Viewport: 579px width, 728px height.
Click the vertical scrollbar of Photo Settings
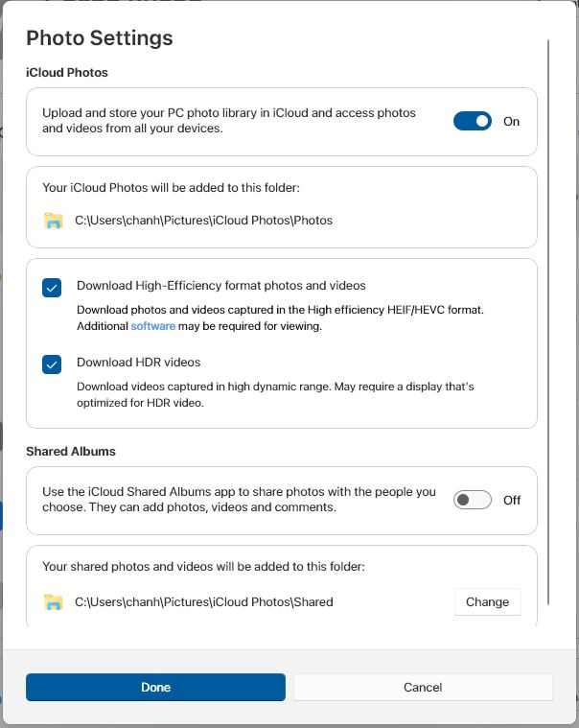[x=548, y=321]
